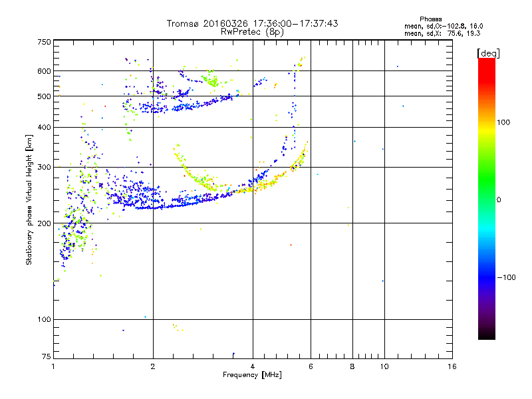Click the y-axis tick label '300'

pyautogui.click(x=44, y=167)
